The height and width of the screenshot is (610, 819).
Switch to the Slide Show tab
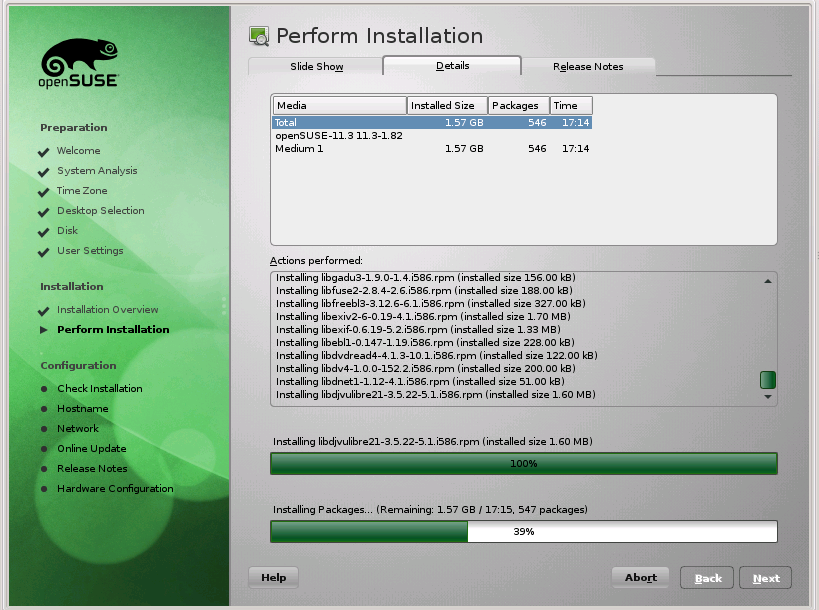[x=315, y=67]
